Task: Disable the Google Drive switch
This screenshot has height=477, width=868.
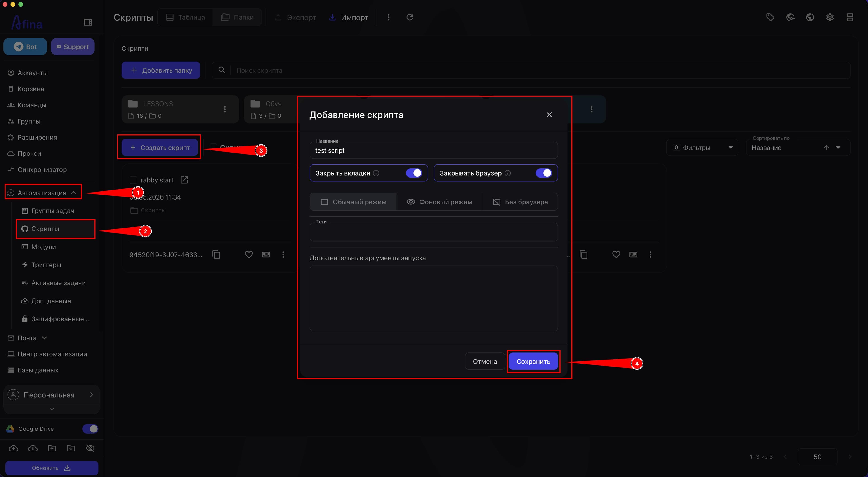Action: (x=90, y=429)
